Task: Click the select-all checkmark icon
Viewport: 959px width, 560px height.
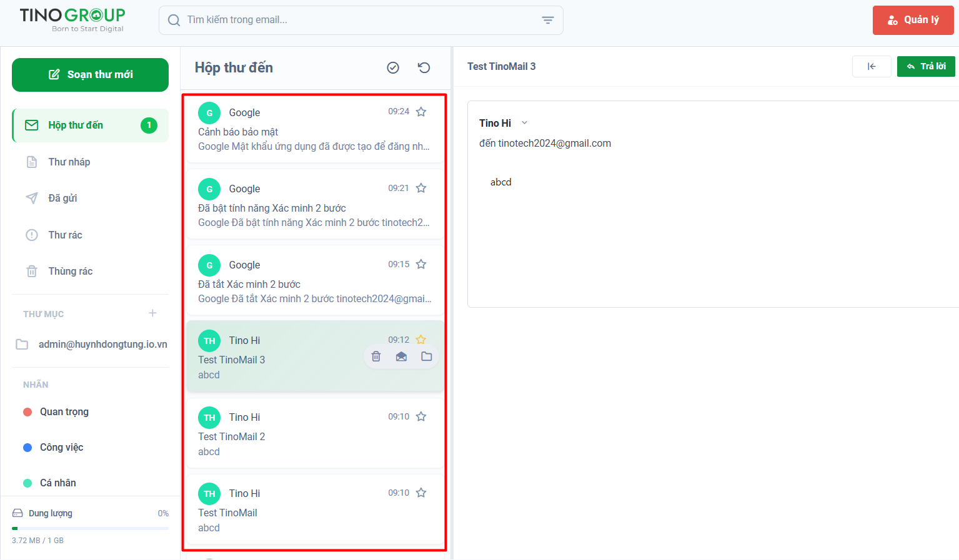Action: [x=393, y=67]
